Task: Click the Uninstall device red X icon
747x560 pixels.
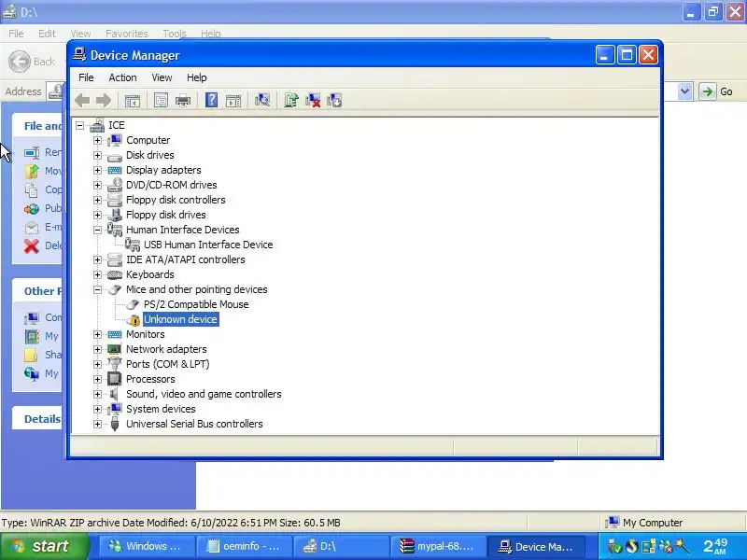Action: (x=313, y=100)
